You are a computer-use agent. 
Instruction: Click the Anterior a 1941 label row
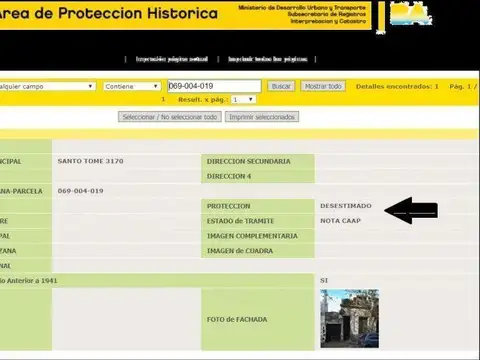pos(157,281)
